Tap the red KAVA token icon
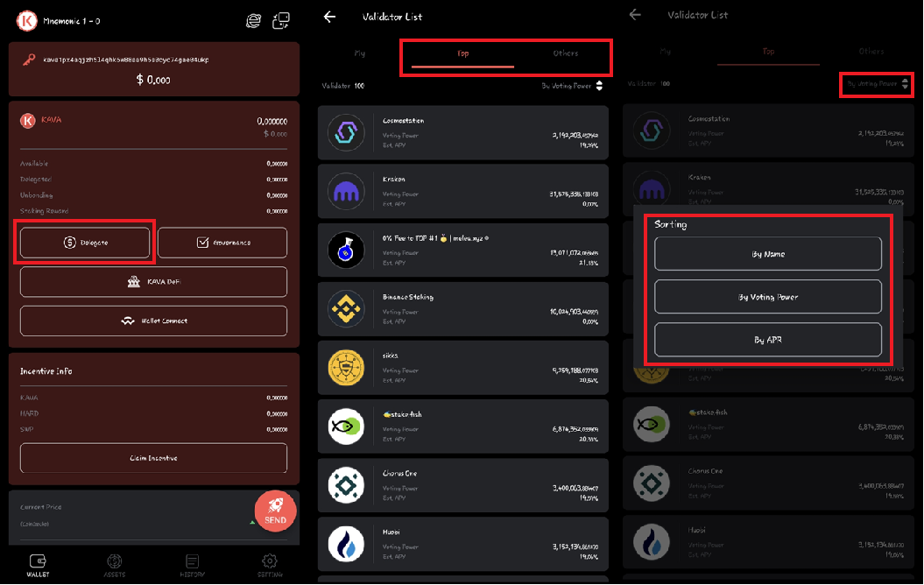This screenshot has width=924, height=585. (28, 120)
